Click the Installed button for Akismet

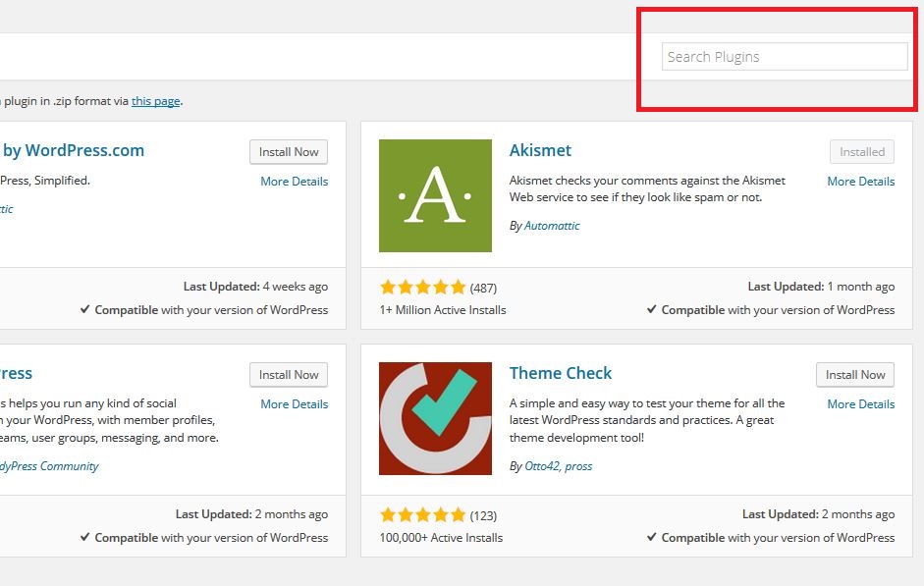click(x=862, y=152)
